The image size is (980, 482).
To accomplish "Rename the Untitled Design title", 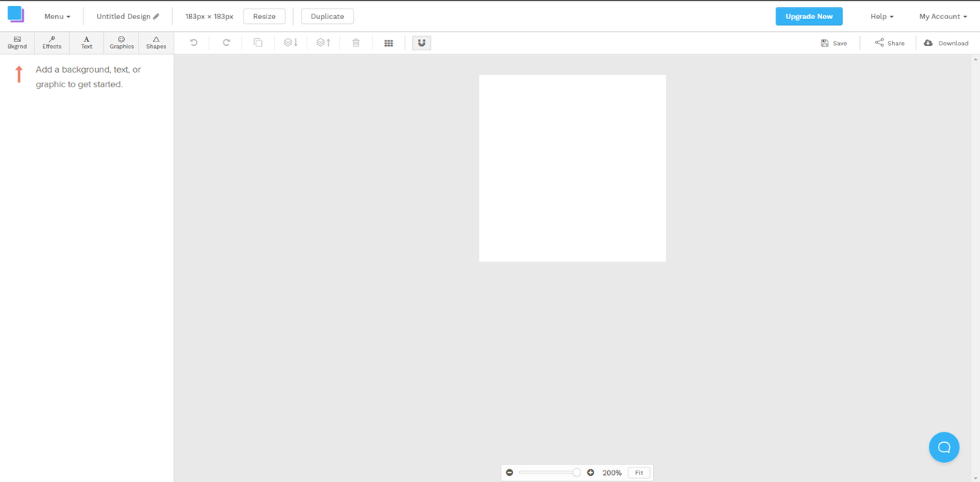I will [128, 16].
